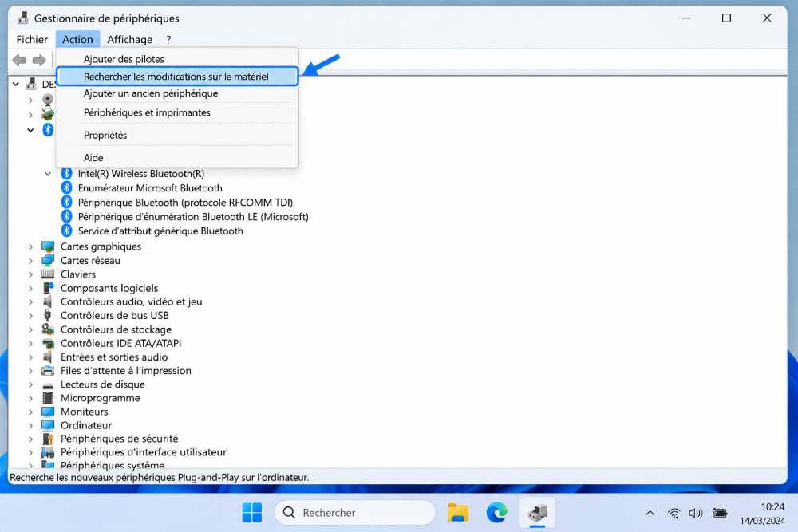798x532 pixels.
Task: Click the Contrôleurs audio, vidéo et jeu icon
Action: click(47, 301)
